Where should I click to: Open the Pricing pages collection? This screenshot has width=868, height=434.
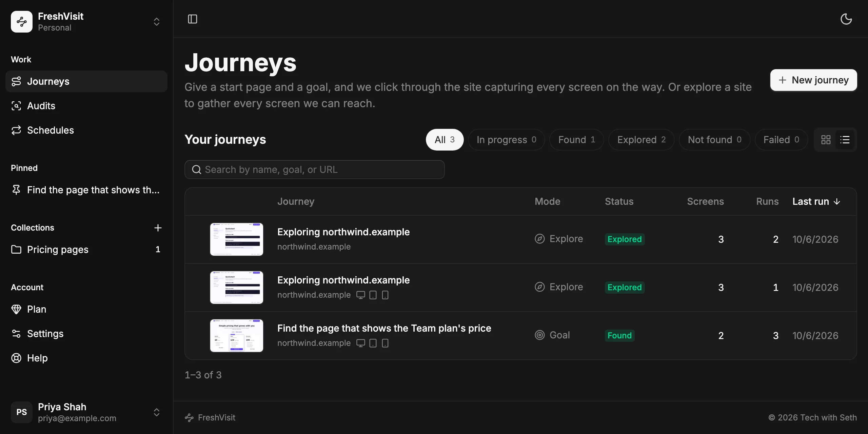(x=86, y=250)
